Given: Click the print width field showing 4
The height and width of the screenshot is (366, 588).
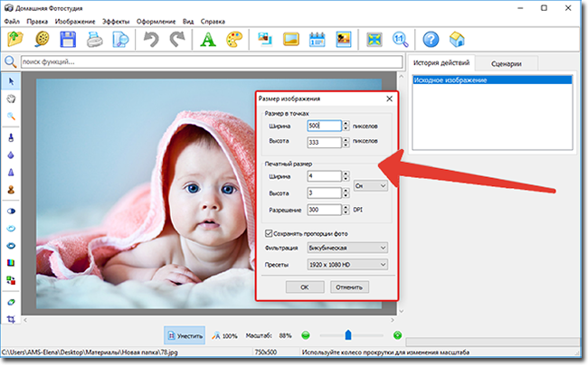Looking at the screenshot, I should [325, 175].
